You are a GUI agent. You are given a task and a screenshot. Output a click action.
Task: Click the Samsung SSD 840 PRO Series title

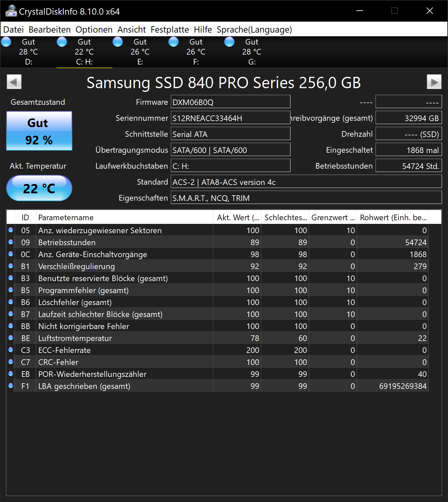click(x=224, y=83)
